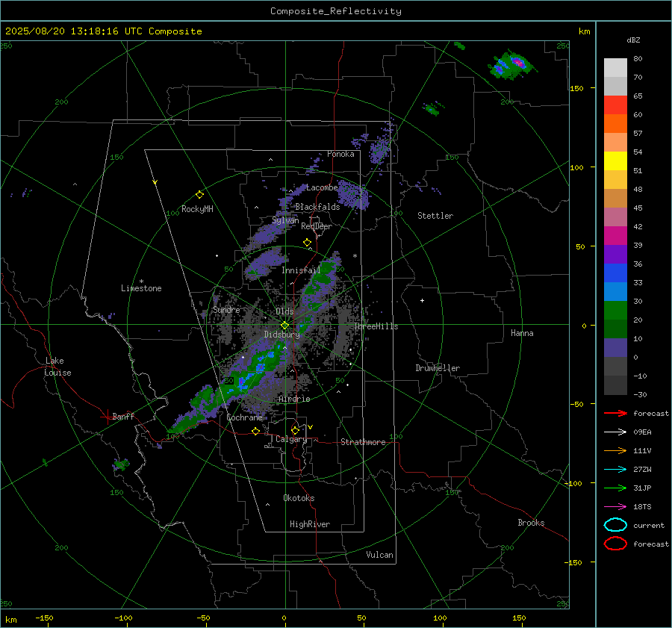Click the Okotoks city label

pyautogui.click(x=299, y=498)
